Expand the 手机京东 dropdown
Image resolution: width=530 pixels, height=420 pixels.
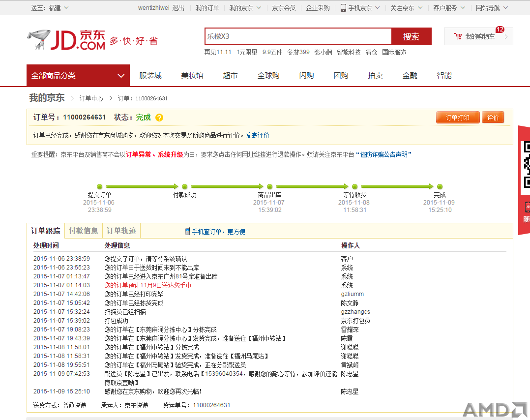click(x=360, y=8)
